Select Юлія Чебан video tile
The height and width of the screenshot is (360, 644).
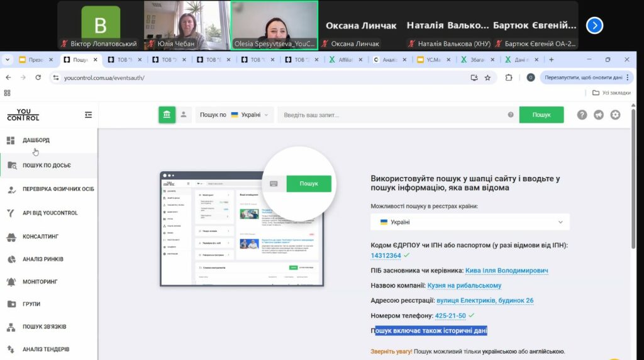click(187, 25)
